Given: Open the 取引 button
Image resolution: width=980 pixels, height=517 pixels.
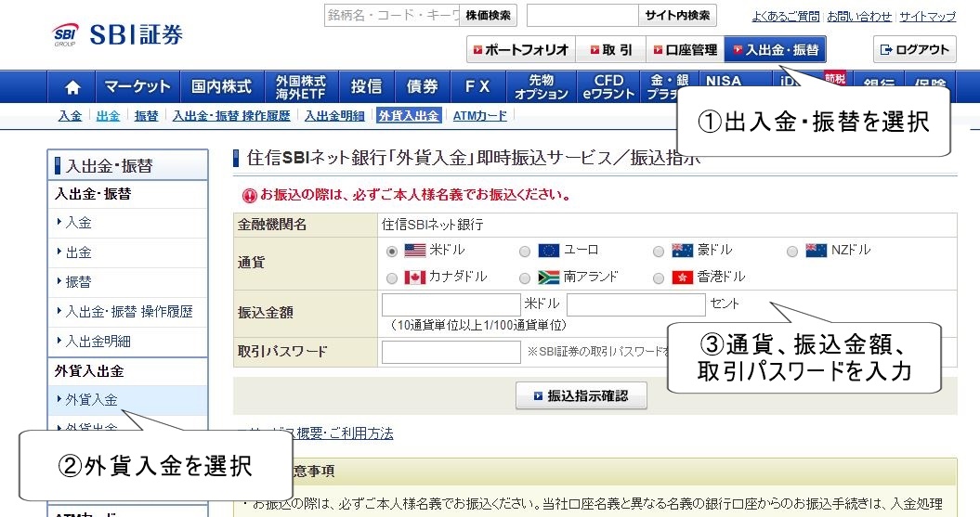Looking at the screenshot, I should coord(610,50).
